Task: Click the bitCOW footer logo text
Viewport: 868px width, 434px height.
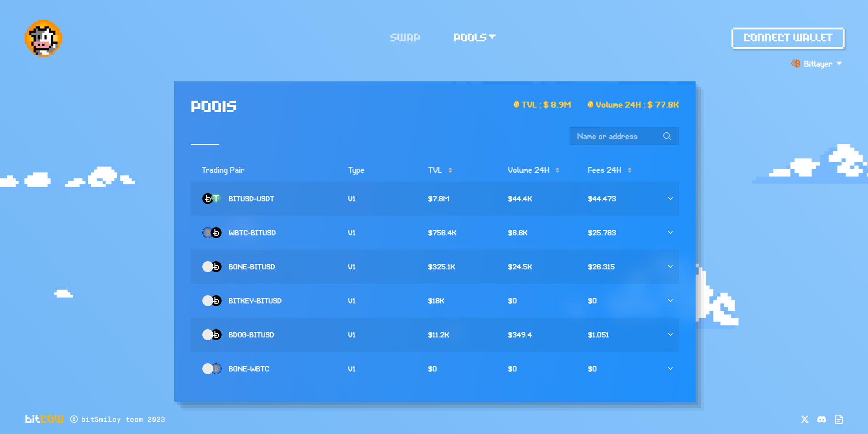Action: (44, 419)
